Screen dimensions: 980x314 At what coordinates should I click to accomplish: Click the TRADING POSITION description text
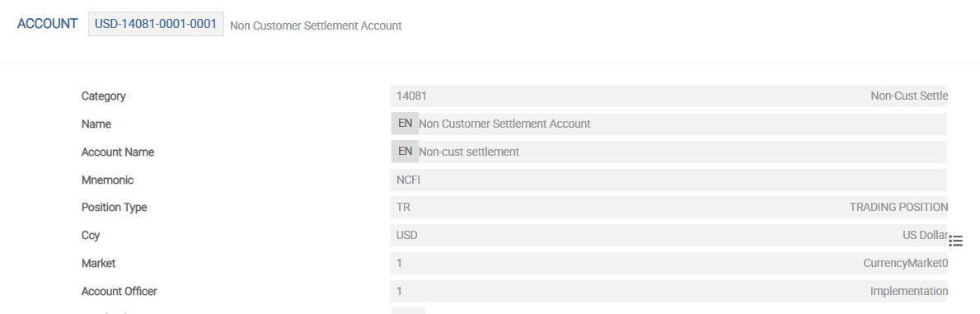pos(898,207)
